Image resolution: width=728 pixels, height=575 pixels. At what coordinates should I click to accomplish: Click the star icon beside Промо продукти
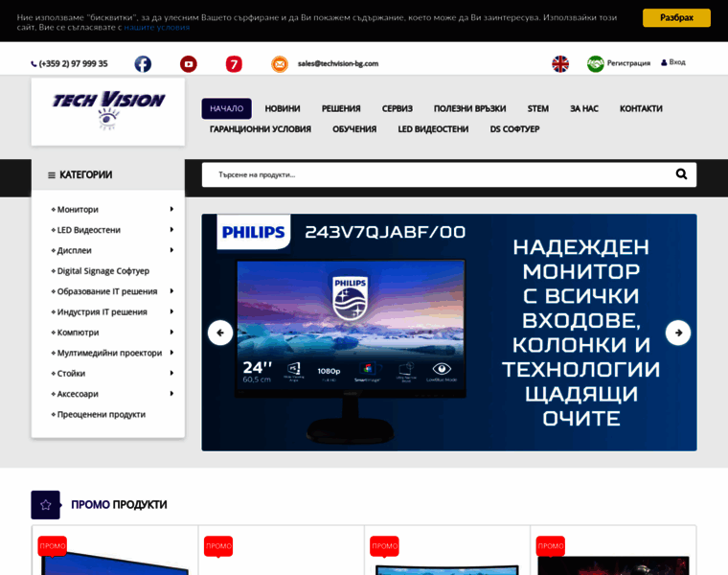pos(46,505)
